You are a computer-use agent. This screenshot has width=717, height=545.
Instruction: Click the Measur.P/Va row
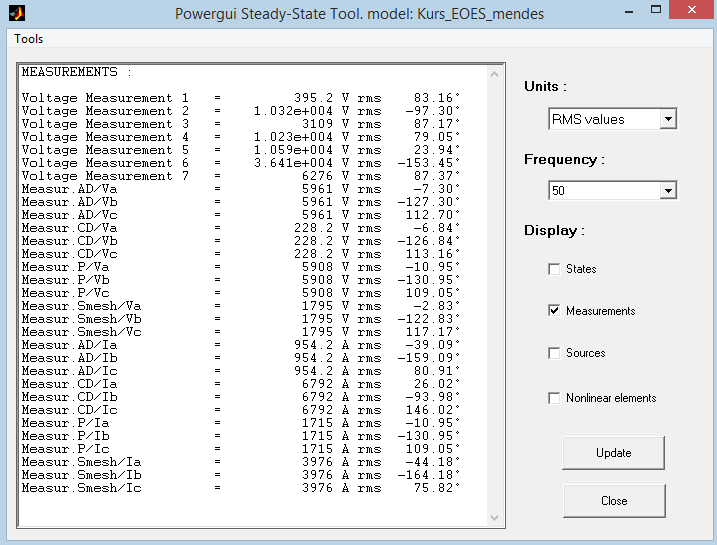(241, 267)
